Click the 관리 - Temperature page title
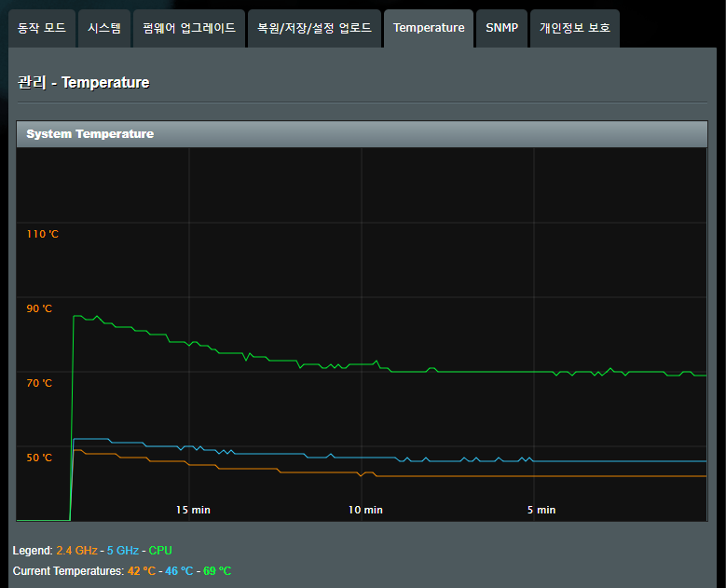Image resolution: width=726 pixels, height=588 pixels. click(x=84, y=82)
